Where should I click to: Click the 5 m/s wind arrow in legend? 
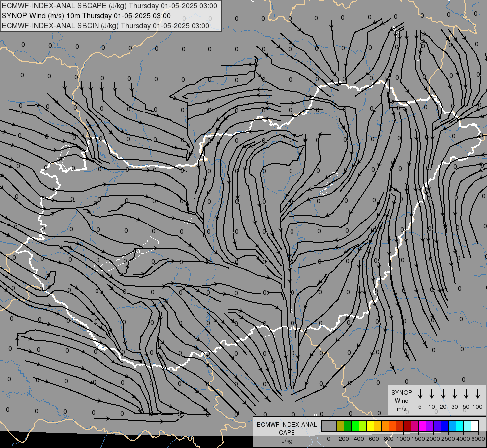point(420,394)
